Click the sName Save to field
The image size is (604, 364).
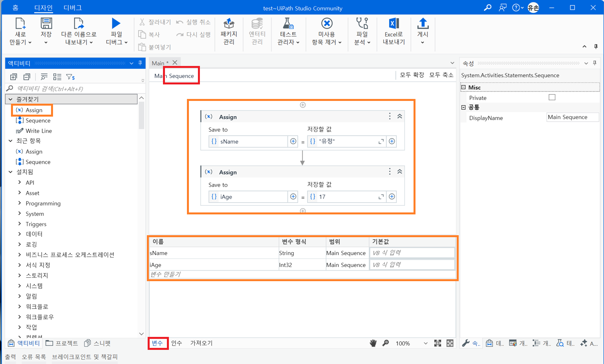(x=248, y=141)
